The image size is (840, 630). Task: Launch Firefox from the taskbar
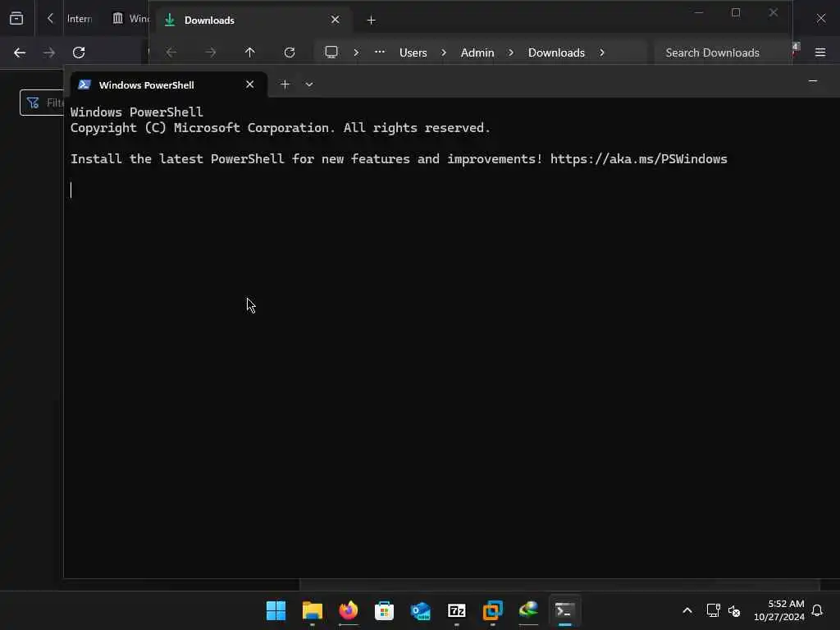pos(348,610)
